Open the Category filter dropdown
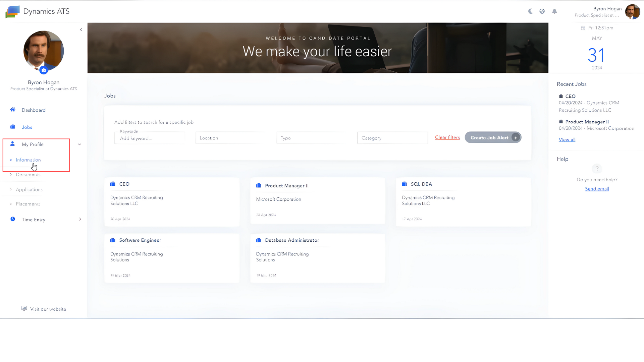Image resolution: width=644 pixels, height=362 pixels. pos(392,138)
